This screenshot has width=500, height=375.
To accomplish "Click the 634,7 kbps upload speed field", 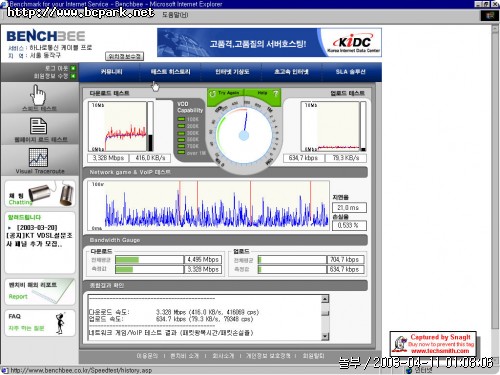I will [x=303, y=158].
